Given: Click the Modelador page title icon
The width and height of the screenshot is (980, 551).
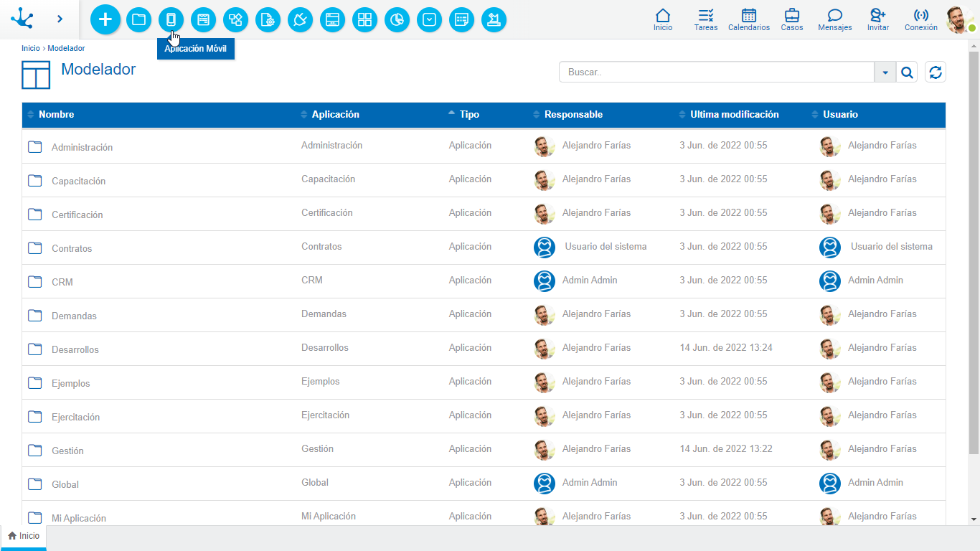Looking at the screenshot, I should point(36,75).
